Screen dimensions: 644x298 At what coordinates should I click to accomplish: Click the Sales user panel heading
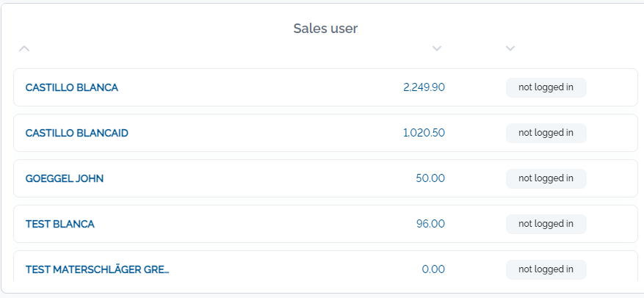tap(325, 29)
